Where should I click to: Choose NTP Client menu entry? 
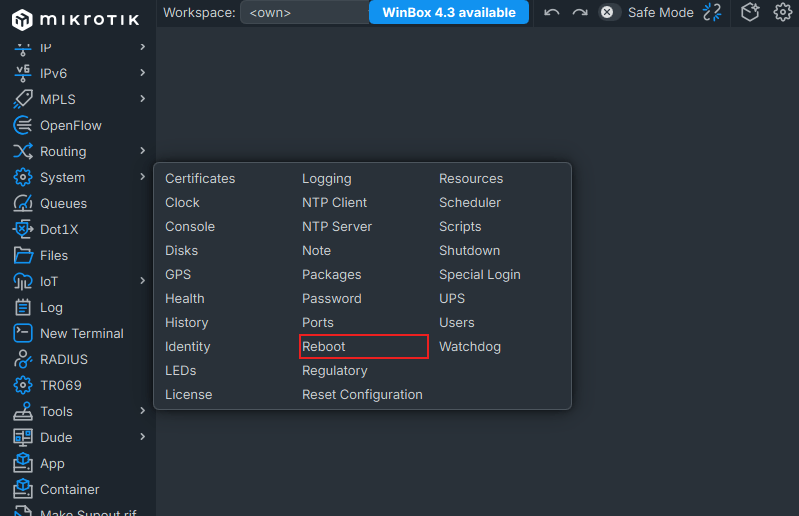334,203
